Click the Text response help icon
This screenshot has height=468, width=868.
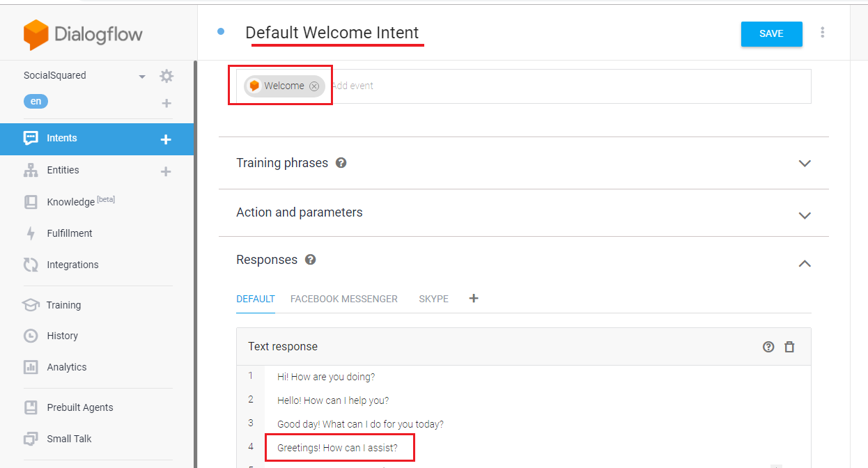pyautogui.click(x=768, y=347)
